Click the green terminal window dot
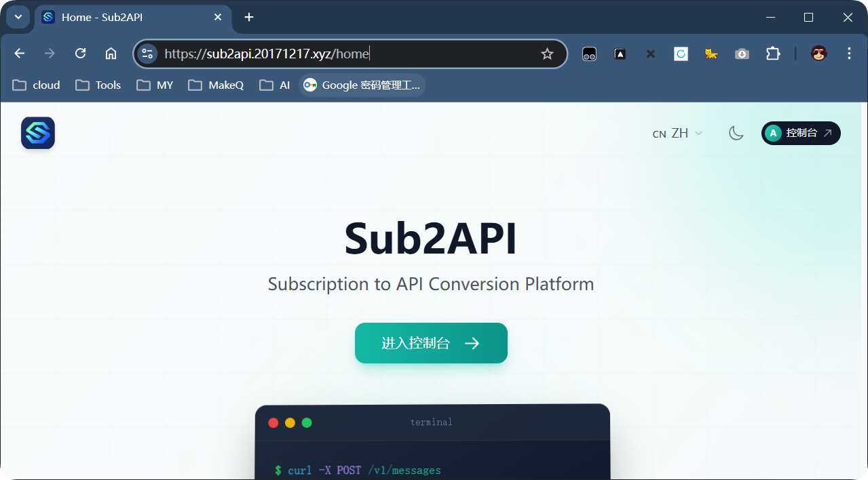Screen dimensions: 868x480 tap(307, 423)
